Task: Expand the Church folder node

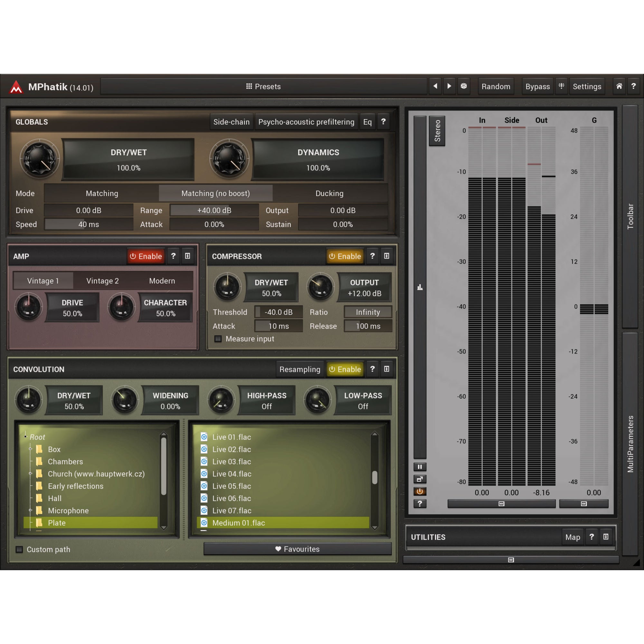Action: [x=30, y=474]
